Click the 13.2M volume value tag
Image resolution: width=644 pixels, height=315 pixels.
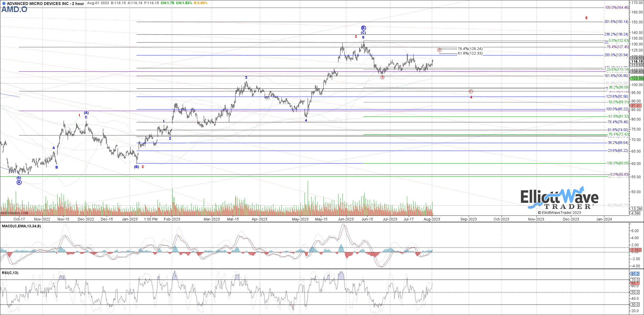[636, 208]
